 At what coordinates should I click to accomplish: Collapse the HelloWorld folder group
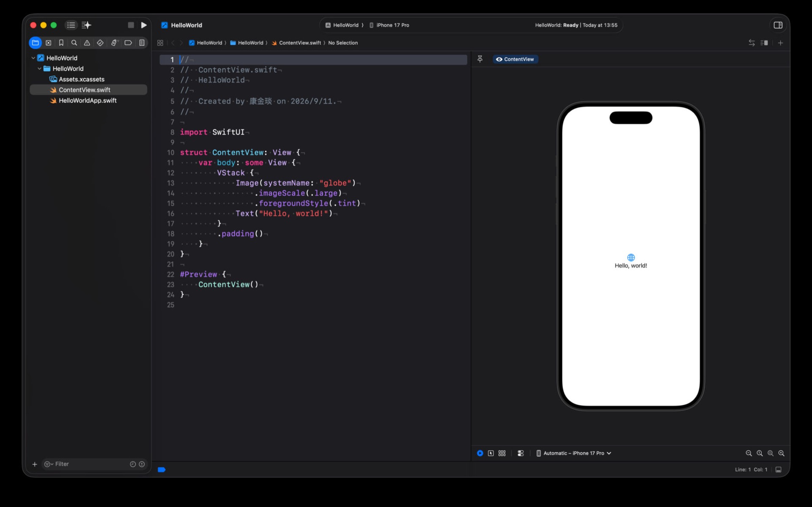point(39,69)
